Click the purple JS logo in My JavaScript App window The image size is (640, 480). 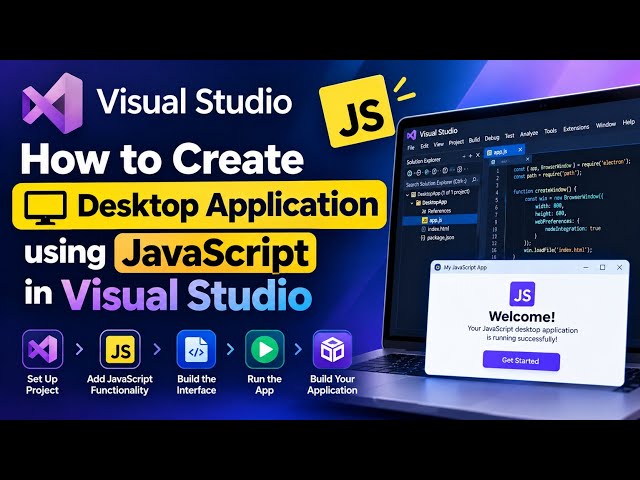coord(522,293)
